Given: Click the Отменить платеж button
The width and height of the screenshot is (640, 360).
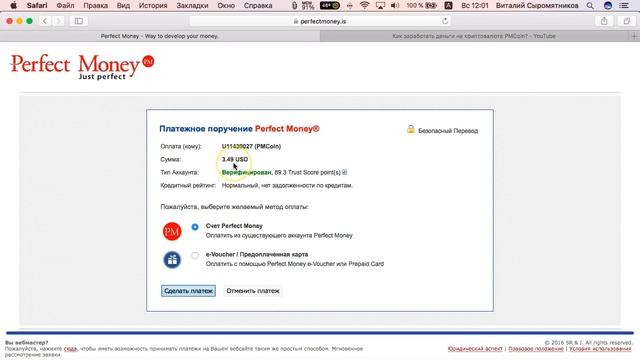Looking at the screenshot, I should tap(253, 291).
